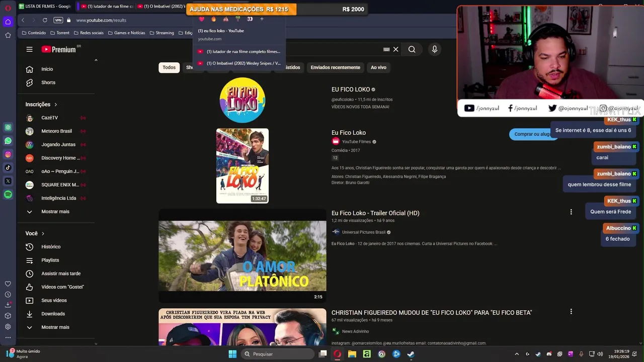Open the Eu Fico Loko movie poster
Screen dimensions: 644x362
coord(243,166)
